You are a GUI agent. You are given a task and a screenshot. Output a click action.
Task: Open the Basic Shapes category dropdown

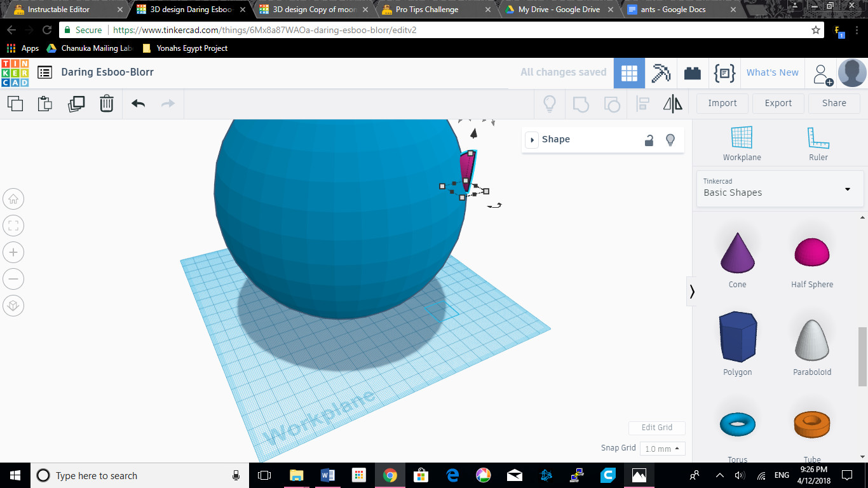780,188
